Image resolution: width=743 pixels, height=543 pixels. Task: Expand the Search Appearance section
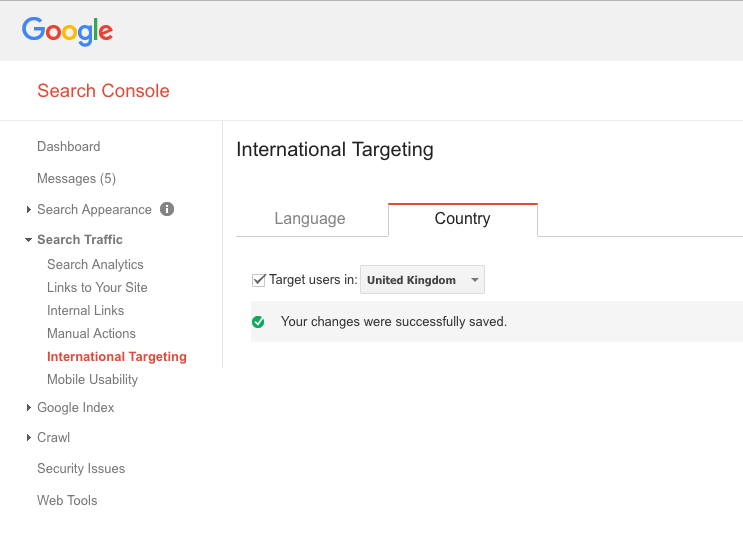point(94,210)
